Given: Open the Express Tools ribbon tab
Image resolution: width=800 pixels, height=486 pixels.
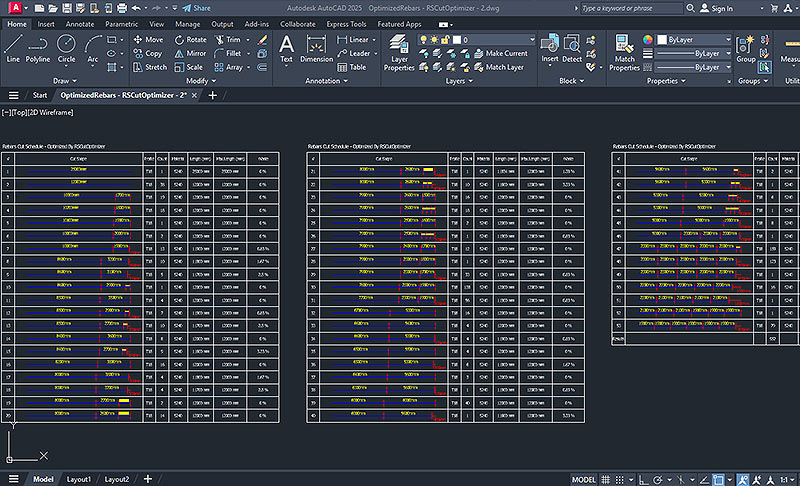Looking at the screenshot, I should 346,24.
